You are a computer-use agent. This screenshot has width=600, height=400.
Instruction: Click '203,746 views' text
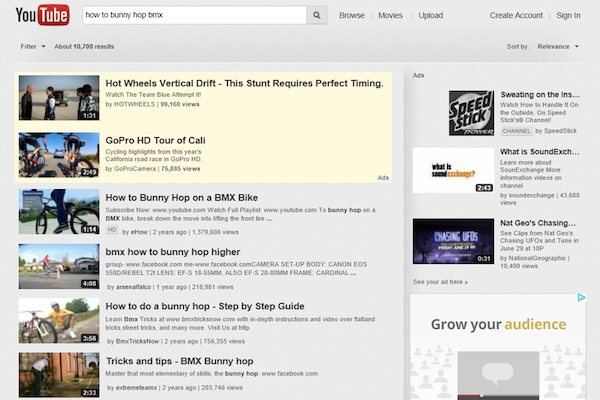click(222, 388)
